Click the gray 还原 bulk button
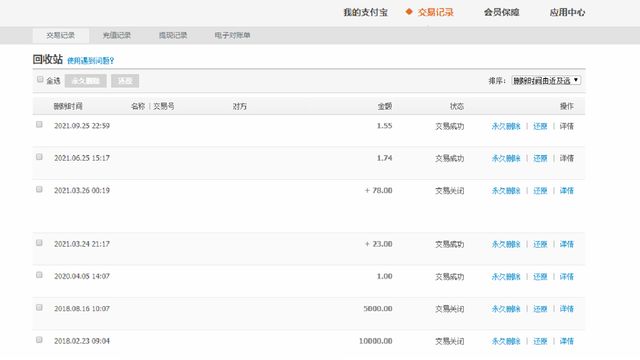Viewport: 640px width, 360px height. click(x=125, y=81)
